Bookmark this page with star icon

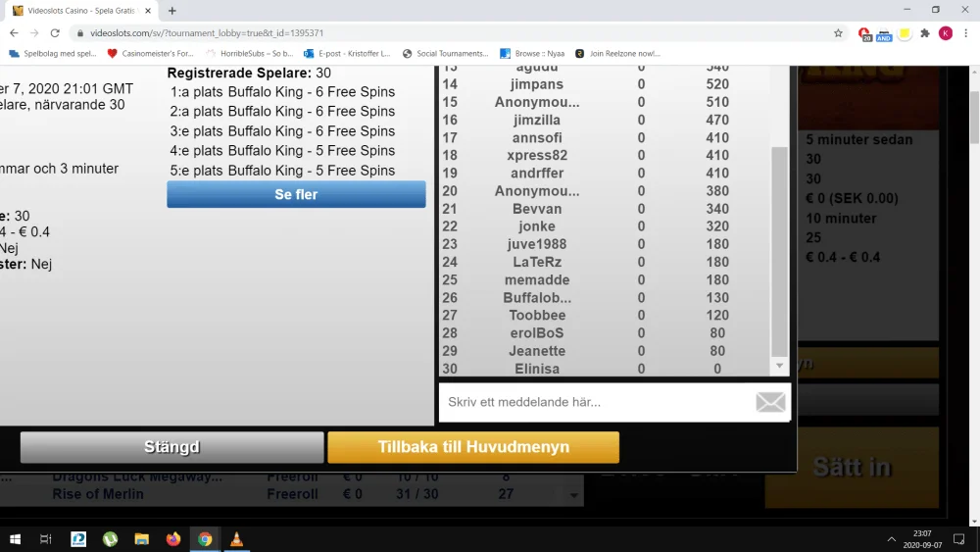(838, 33)
